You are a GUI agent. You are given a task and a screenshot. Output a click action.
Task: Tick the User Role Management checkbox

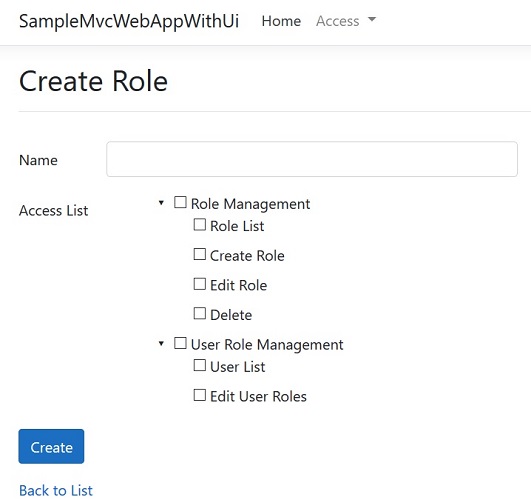(x=180, y=343)
